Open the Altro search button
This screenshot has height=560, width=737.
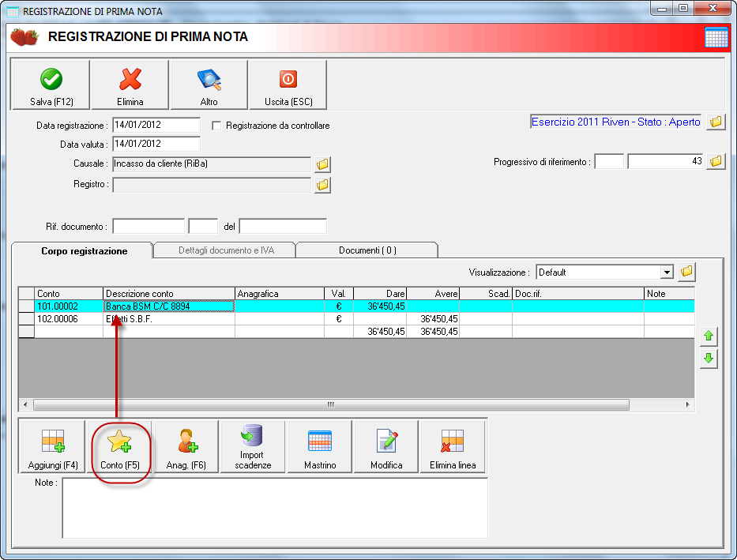tap(209, 85)
